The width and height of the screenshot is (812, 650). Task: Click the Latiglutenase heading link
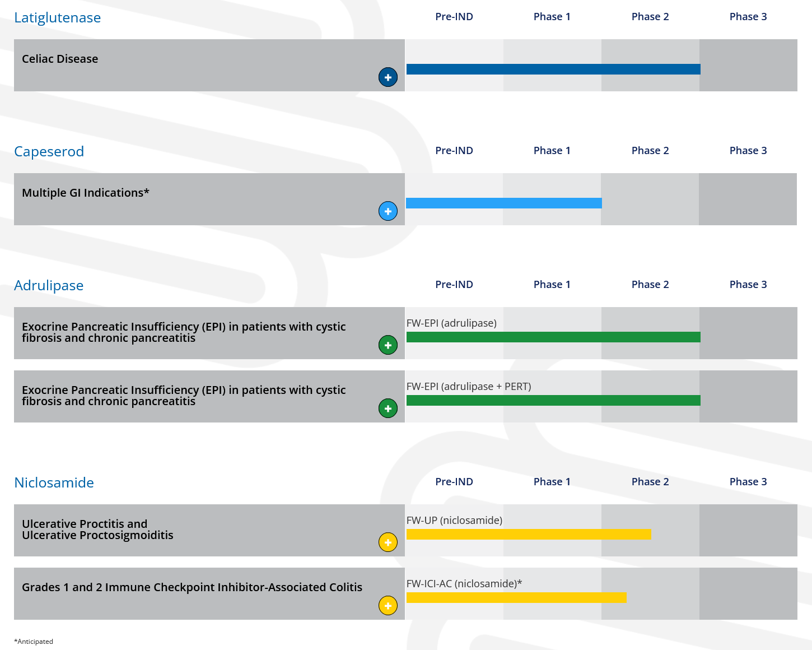[58, 18]
